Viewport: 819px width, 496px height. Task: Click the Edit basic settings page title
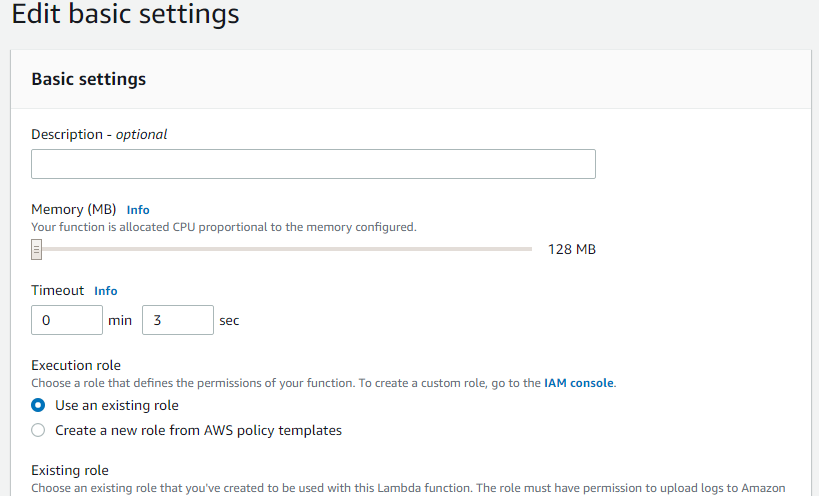tap(125, 14)
